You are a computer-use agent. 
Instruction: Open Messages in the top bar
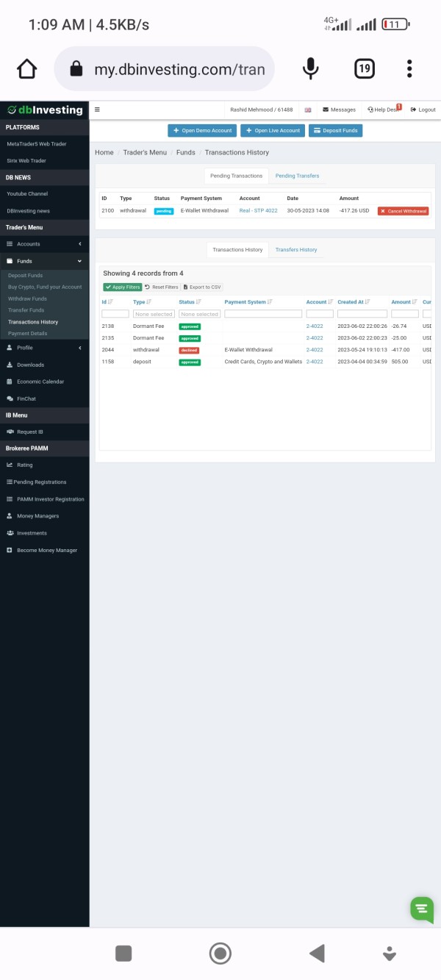[339, 110]
